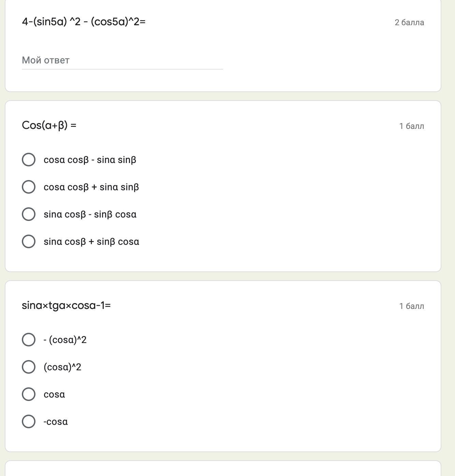This screenshot has height=476, width=455.
Task: Click the '2 балла' points label
Action: [x=409, y=23]
